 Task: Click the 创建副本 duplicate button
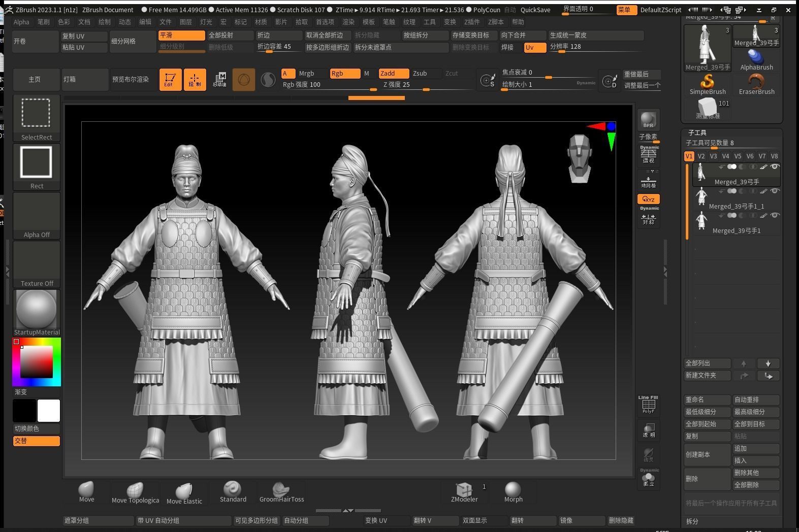(x=708, y=455)
